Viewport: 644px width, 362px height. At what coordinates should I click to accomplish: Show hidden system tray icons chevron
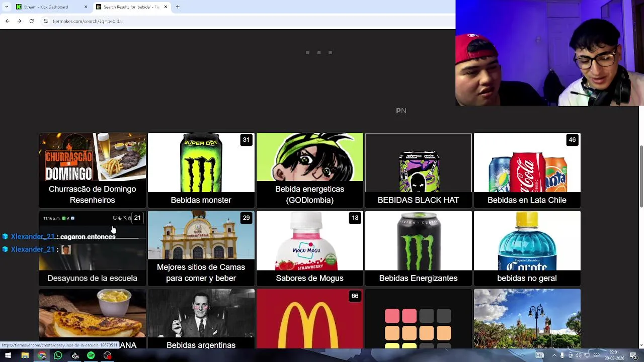coord(554,355)
